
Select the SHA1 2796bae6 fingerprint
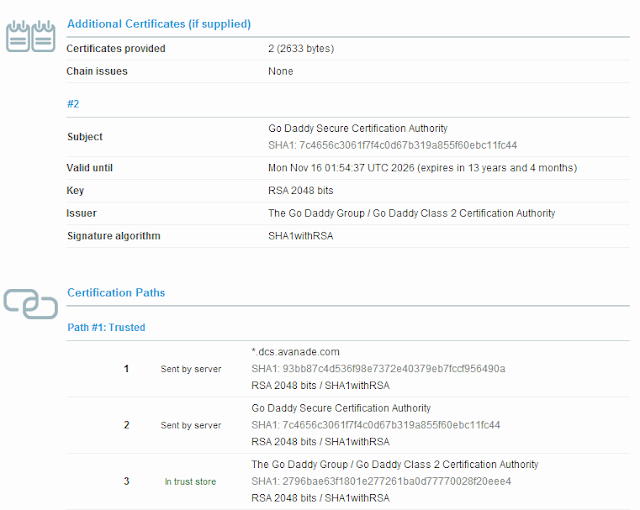[381, 481]
